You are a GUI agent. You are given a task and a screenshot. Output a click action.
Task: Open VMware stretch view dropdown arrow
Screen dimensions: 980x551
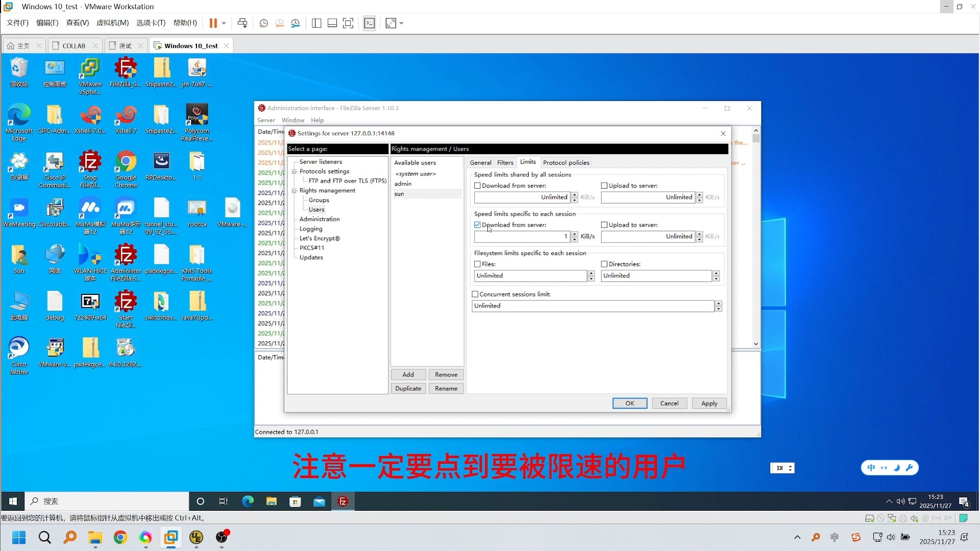(401, 23)
